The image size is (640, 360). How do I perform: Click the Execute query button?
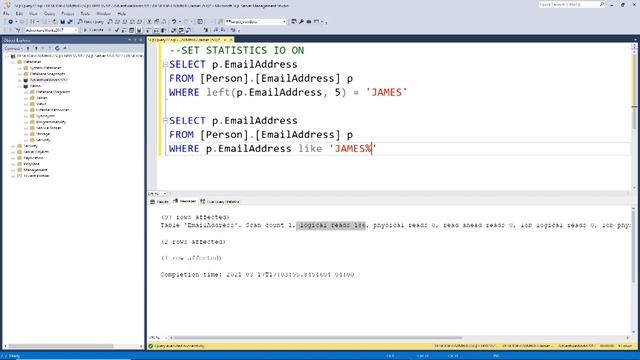point(93,30)
